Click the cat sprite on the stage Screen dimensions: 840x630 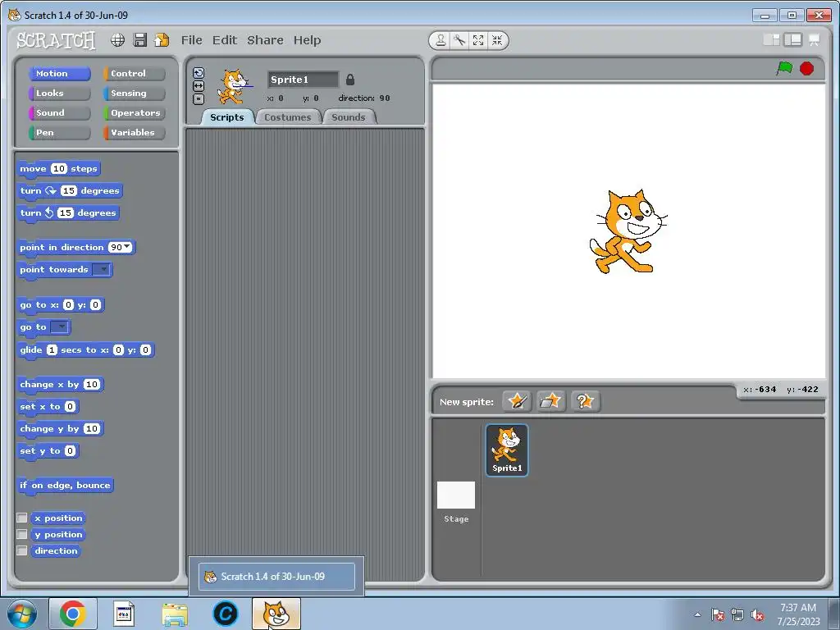(628, 231)
